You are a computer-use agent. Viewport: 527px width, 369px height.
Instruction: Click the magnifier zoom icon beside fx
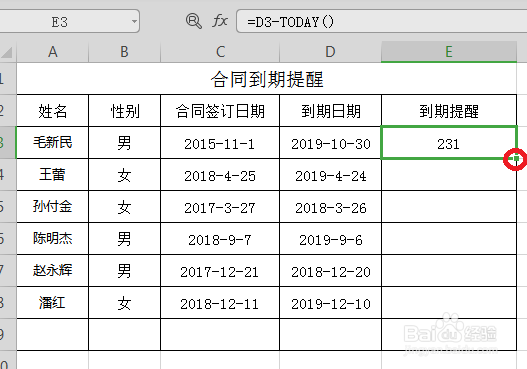pos(194,21)
